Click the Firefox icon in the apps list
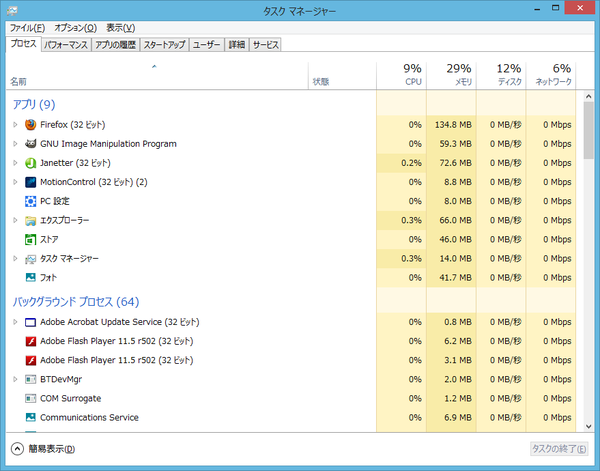This screenshot has width=600, height=471. tap(30, 125)
